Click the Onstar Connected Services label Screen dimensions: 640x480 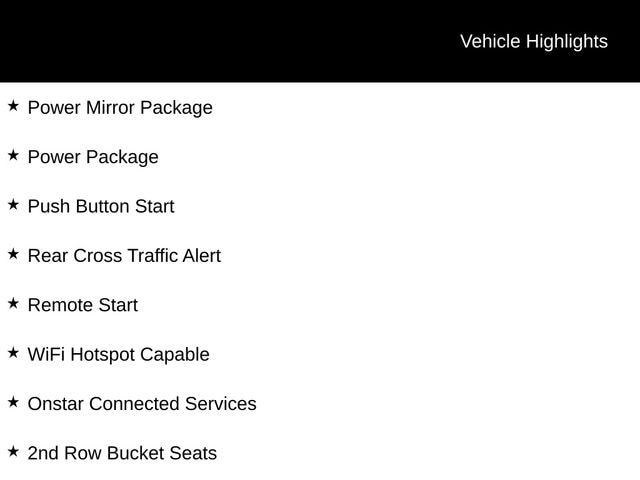coord(142,404)
